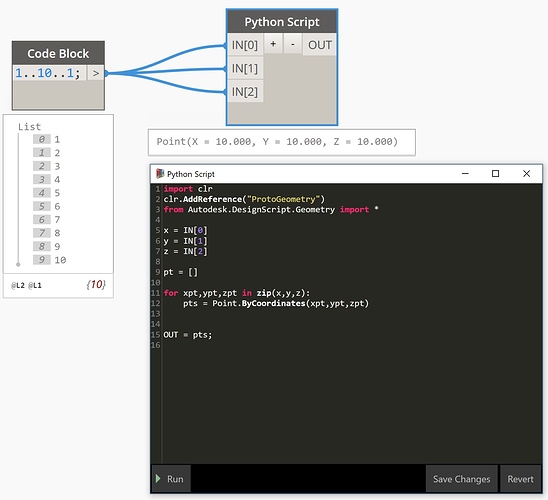Toggle the @L2 list level label
Image resolution: width=548 pixels, height=500 pixels.
coord(18,285)
